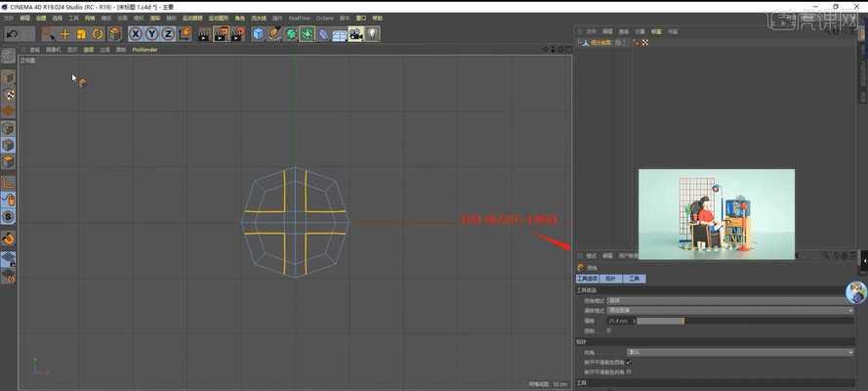Open Object Manager 文件 menu
Screen dimensions: 868x391
pos(592,31)
